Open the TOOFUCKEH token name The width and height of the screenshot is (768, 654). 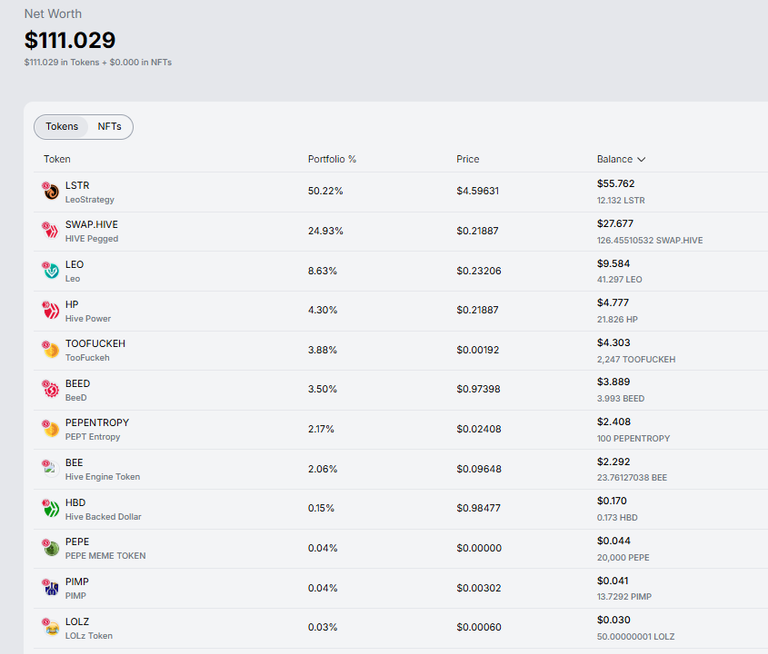coord(95,343)
